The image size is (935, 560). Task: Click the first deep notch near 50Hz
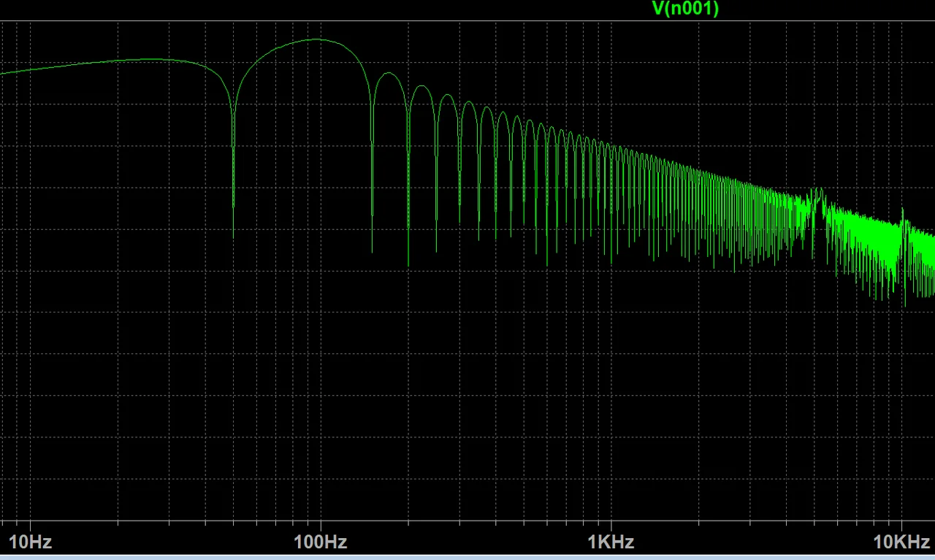tap(233, 219)
